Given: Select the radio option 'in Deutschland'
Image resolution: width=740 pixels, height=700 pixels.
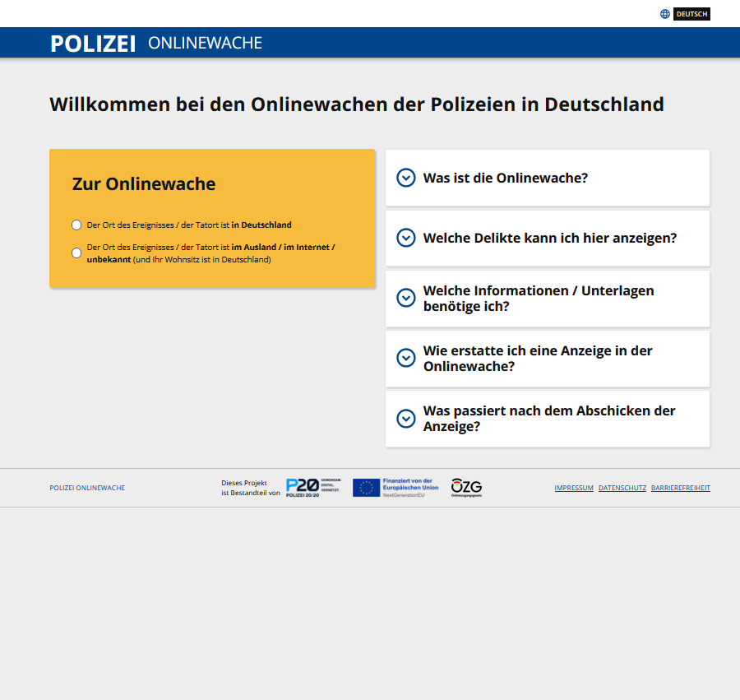Looking at the screenshot, I should [76, 225].
